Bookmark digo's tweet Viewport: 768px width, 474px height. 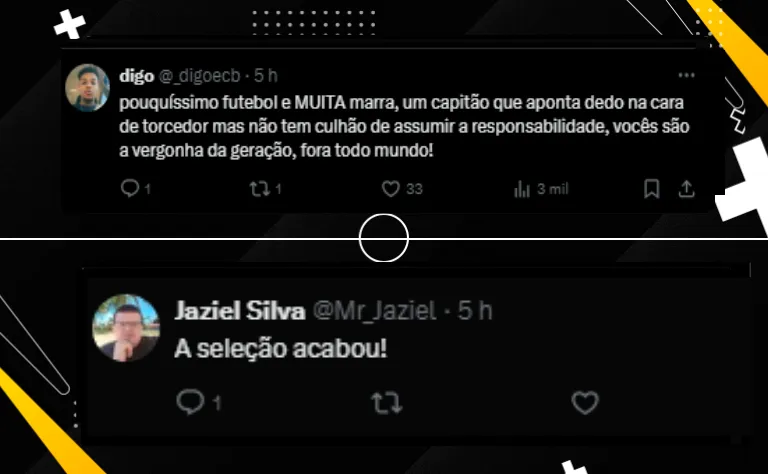[x=651, y=189]
